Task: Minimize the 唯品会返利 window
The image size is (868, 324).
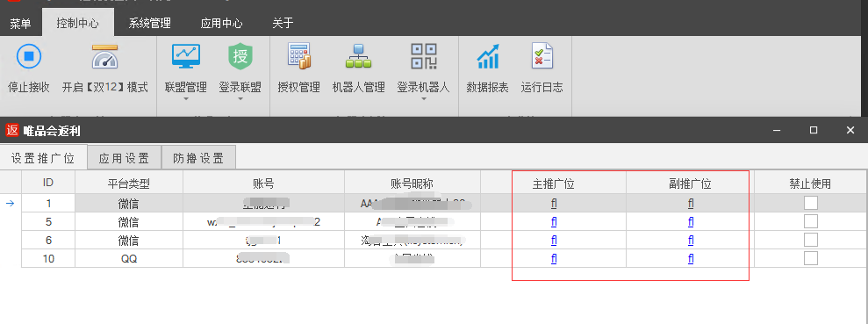Action: click(778, 130)
